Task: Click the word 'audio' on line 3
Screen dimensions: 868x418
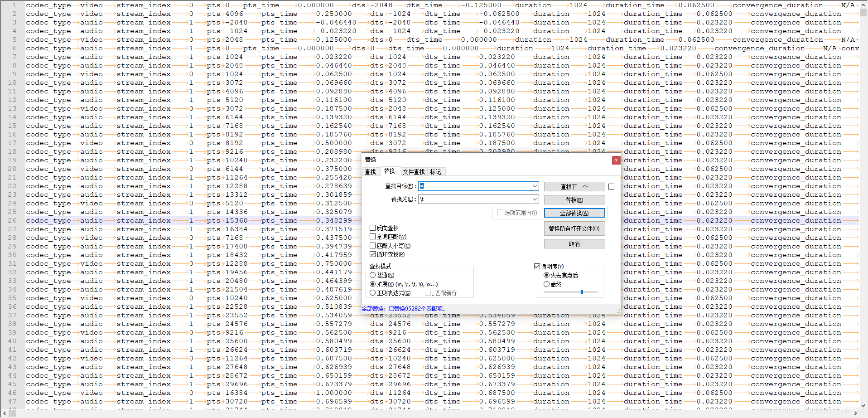Action: 92,23
